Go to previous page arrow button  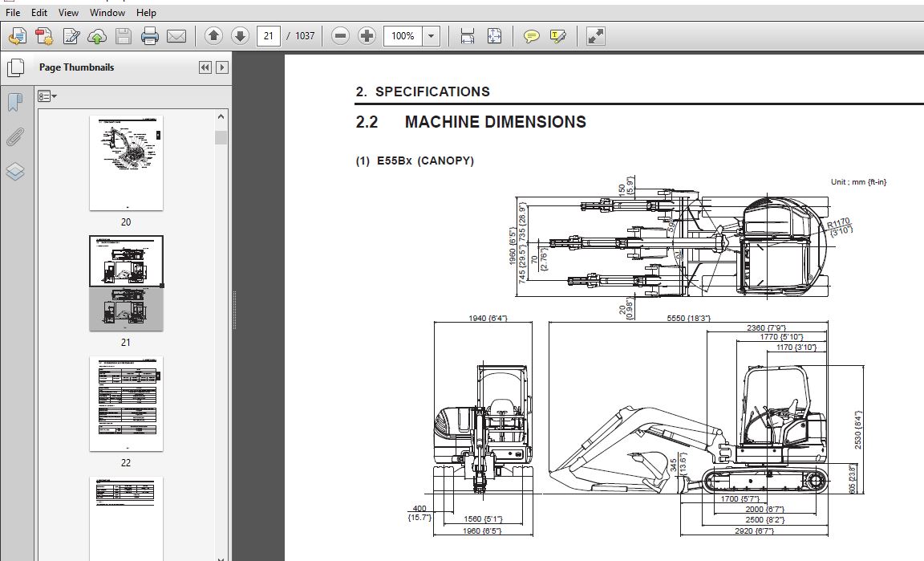pyautogui.click(x=213, y=36)
